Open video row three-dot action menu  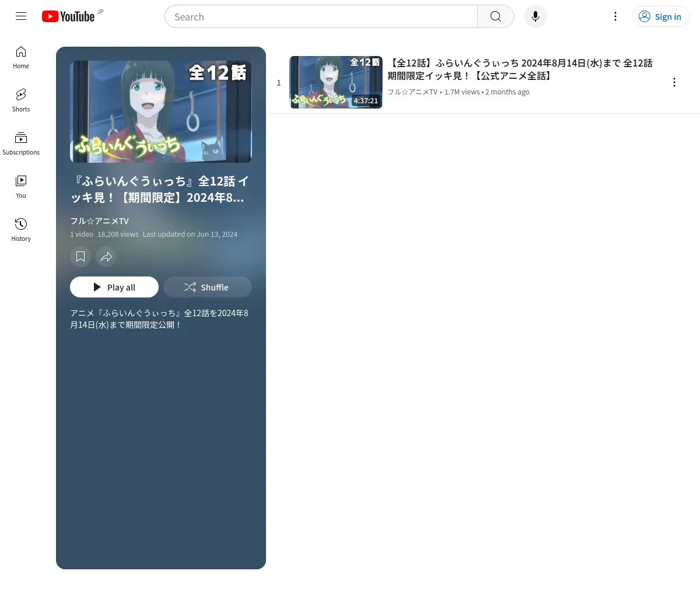[674, 82]
